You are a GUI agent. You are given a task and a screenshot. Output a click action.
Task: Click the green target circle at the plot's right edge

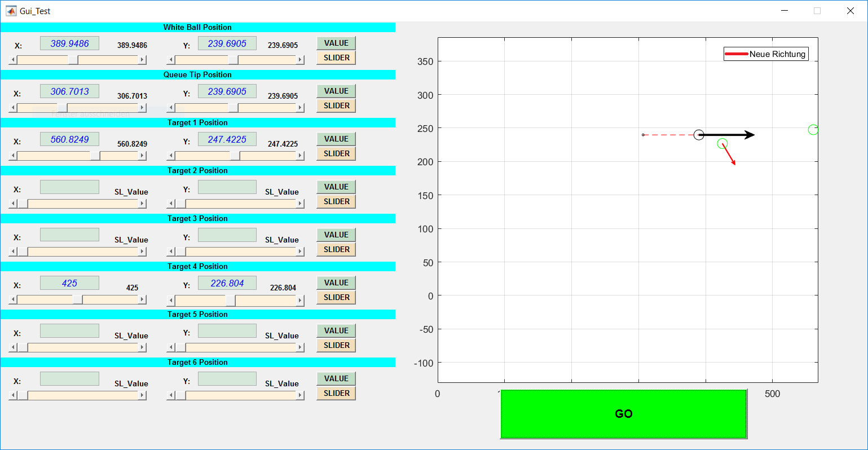pyautogui.click(x=812, y=130)
